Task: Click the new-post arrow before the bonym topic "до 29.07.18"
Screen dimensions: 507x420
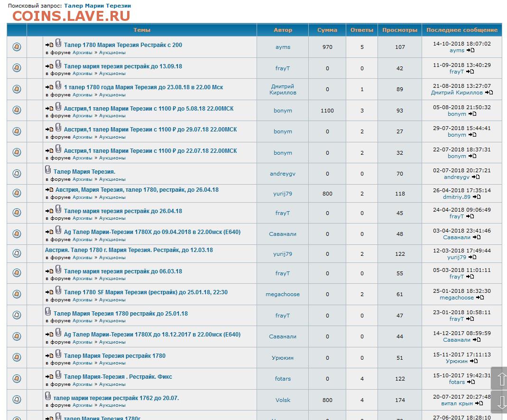Action: [x=49, y=130]
